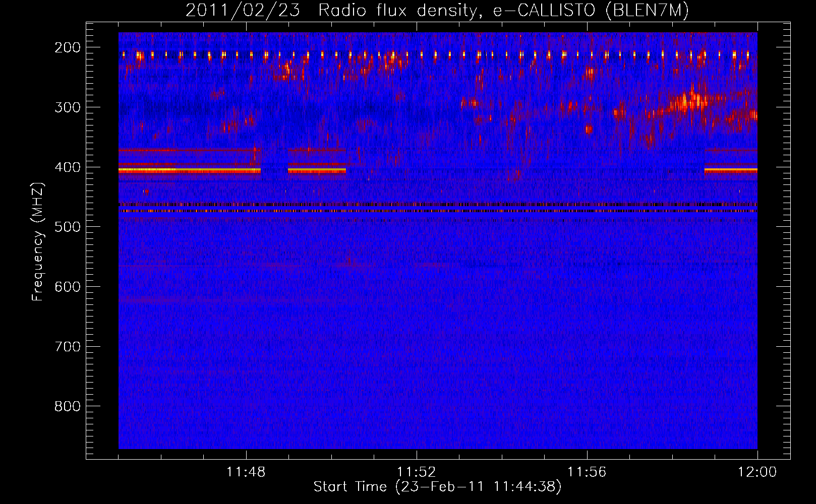
Task: Click the plot title mentioning e-CALLISTO (BLEN7M)
Action: point(437,11)
